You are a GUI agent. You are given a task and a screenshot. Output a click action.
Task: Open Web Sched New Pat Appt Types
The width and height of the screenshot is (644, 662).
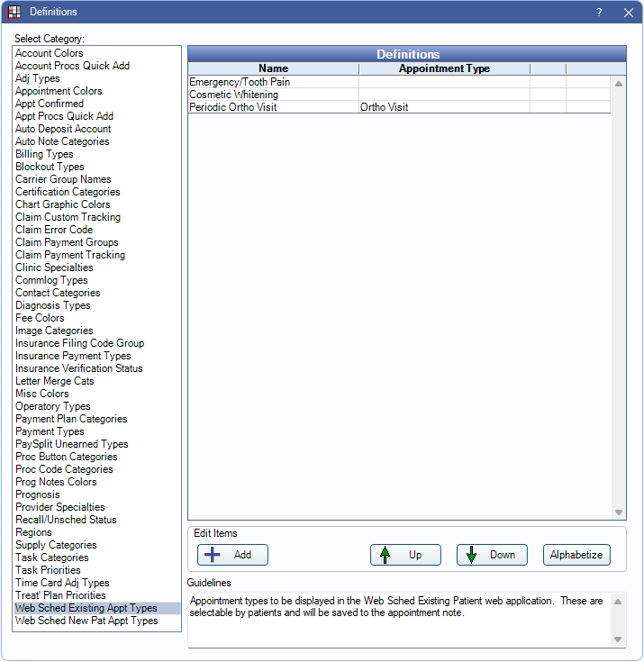(x=86, y=621)
